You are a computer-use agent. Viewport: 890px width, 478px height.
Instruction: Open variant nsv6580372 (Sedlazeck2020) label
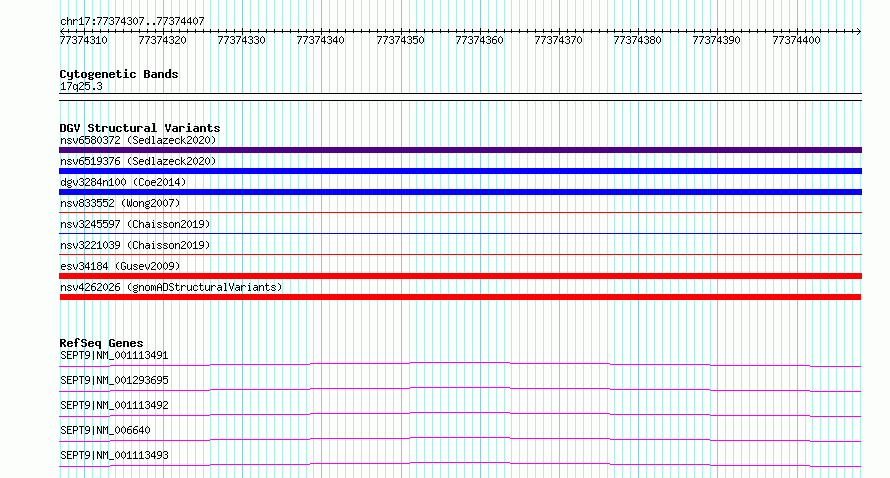(138, 140)
